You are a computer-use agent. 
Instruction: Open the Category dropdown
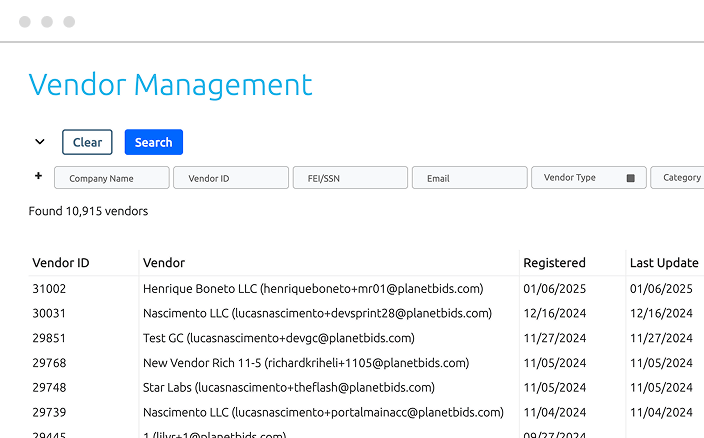[678, 178]
